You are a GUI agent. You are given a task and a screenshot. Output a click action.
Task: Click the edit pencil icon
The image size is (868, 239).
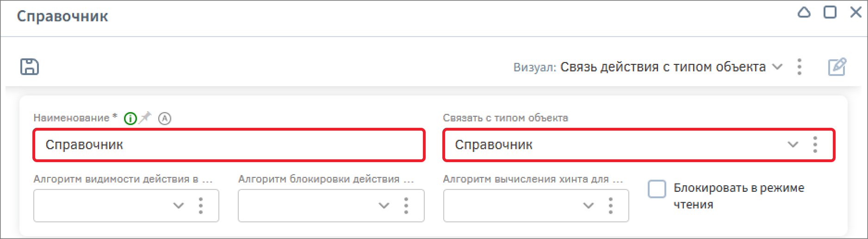tap(837, 67)
